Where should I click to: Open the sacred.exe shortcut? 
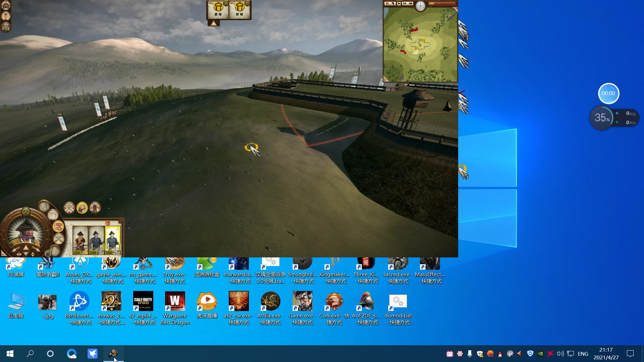(398, 271)
